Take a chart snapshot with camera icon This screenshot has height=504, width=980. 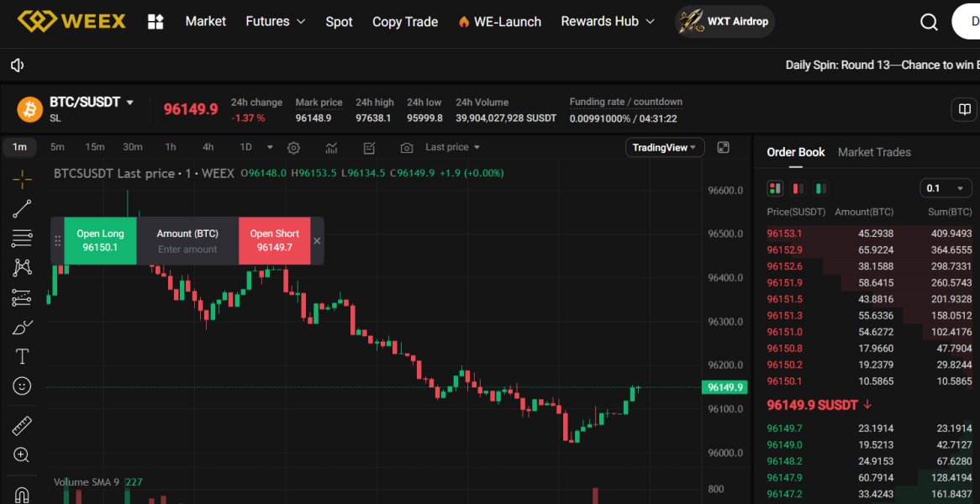tap(406, 147)
